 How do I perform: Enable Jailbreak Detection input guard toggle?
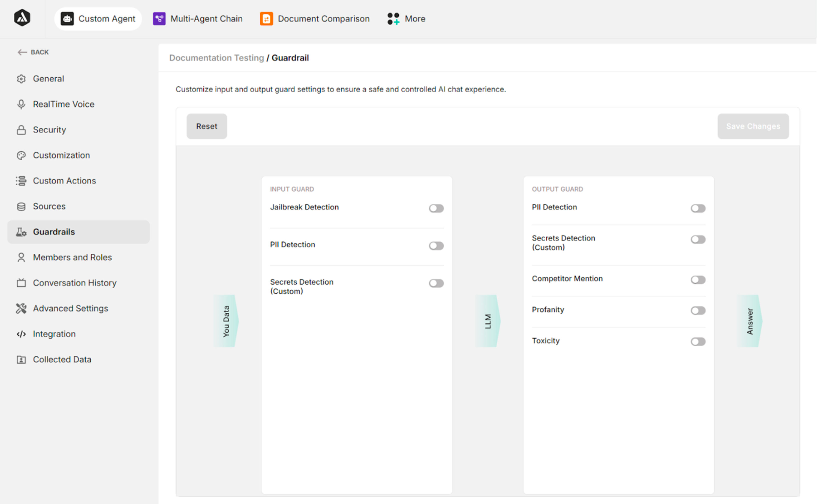tap(436, 208)
